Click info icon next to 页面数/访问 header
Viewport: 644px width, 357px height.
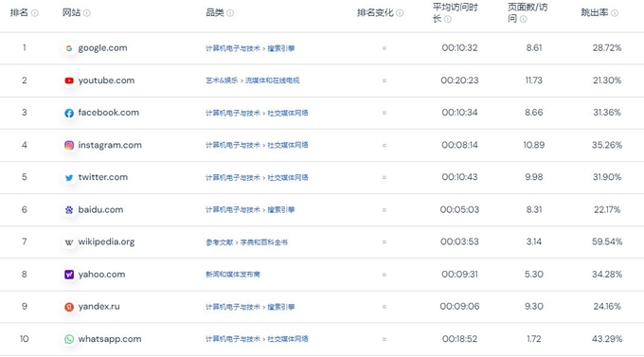pos(523,19)
